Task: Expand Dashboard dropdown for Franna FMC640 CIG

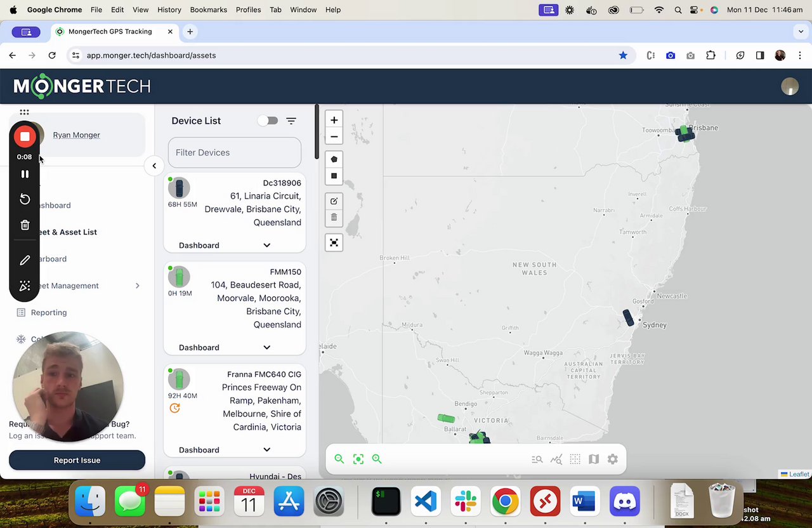Action: pos(266,450)
